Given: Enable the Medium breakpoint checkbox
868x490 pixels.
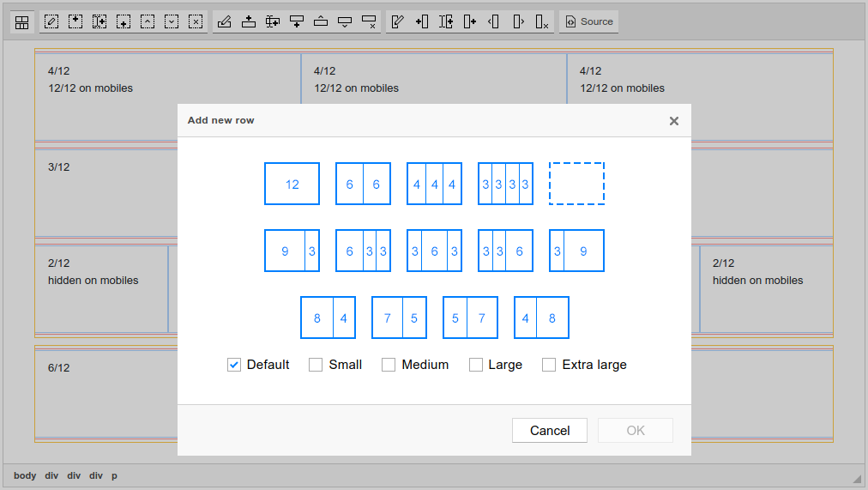Looking at the screenshot, I should coord(389,365).
